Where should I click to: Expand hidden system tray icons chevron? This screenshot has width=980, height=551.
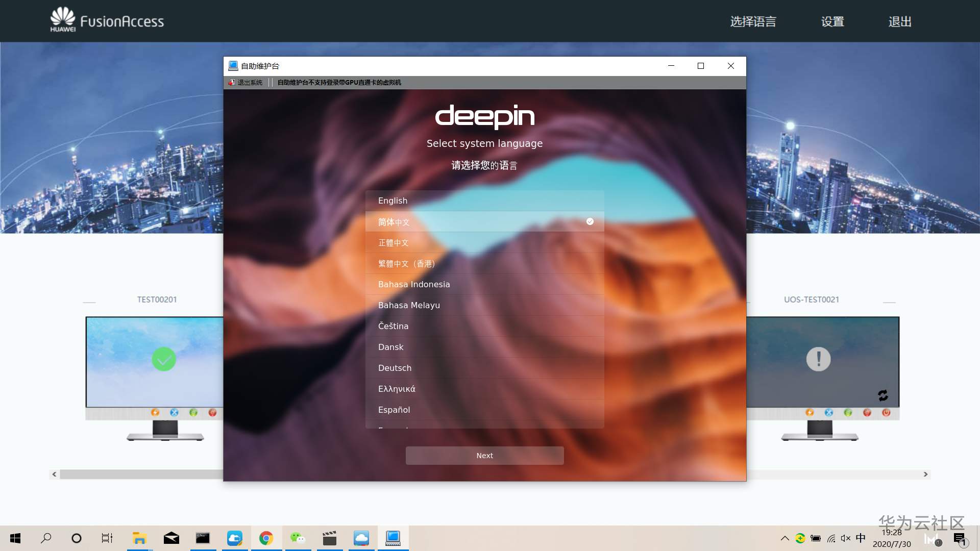785,538
